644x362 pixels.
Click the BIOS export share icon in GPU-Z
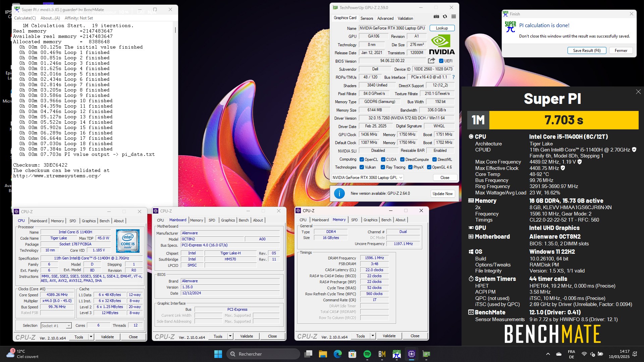[431, 61]
